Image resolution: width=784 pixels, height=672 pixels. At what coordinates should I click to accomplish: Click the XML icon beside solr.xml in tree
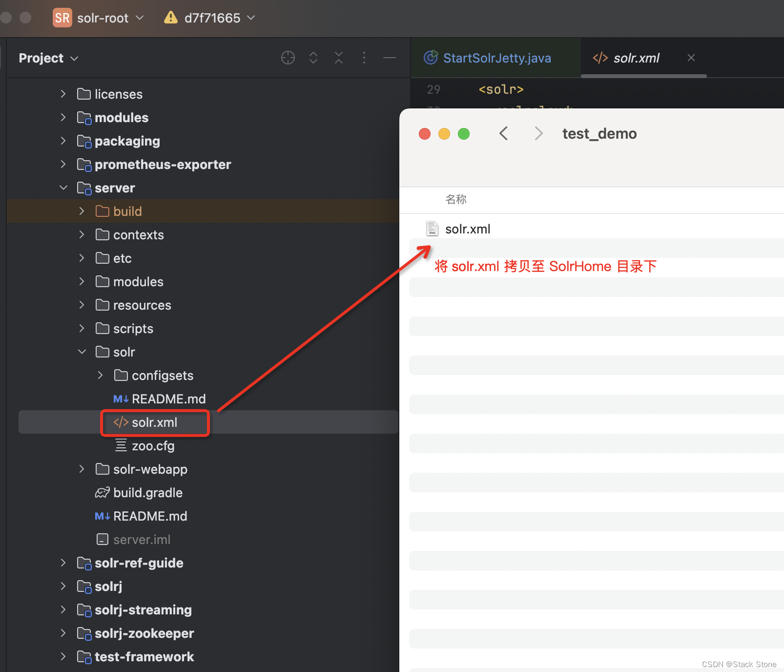[x=121, y=422]
